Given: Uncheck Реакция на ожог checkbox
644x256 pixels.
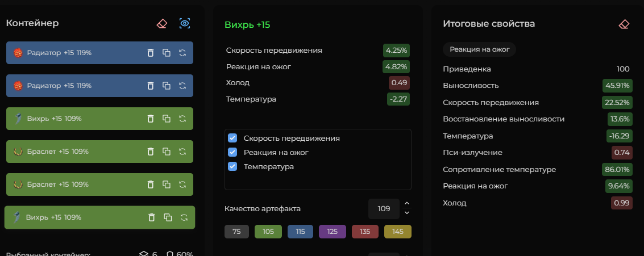Looking at the screenshot, I should [x=232, y=152].
